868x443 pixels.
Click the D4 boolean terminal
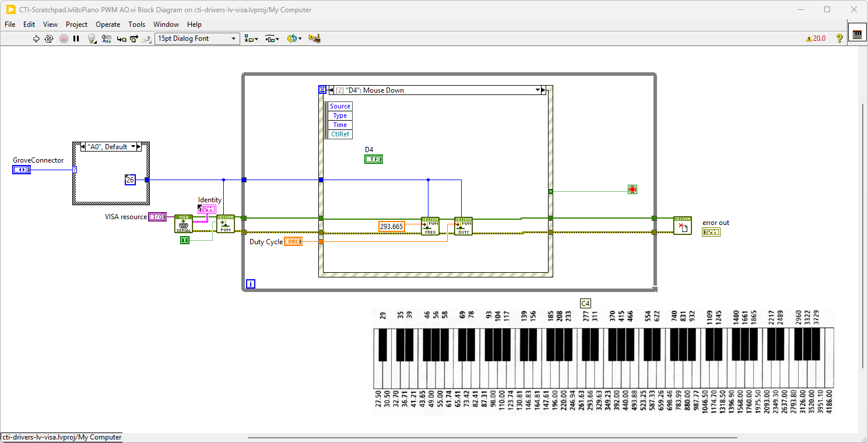coord(373,159)
